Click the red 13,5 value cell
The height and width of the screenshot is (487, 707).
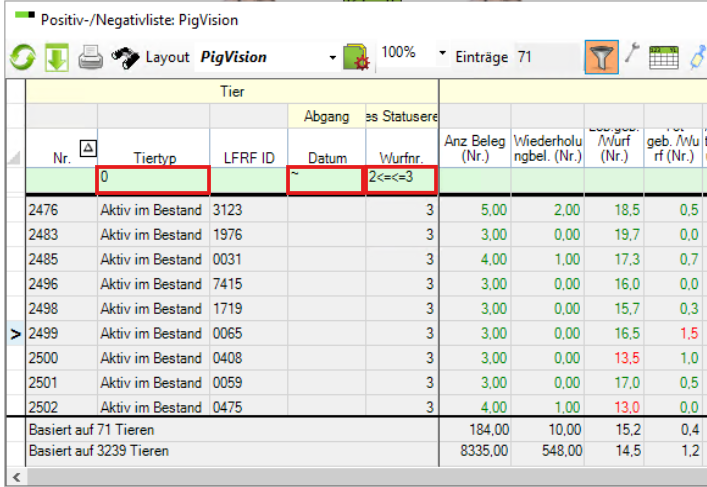click(x=614, y=358)
